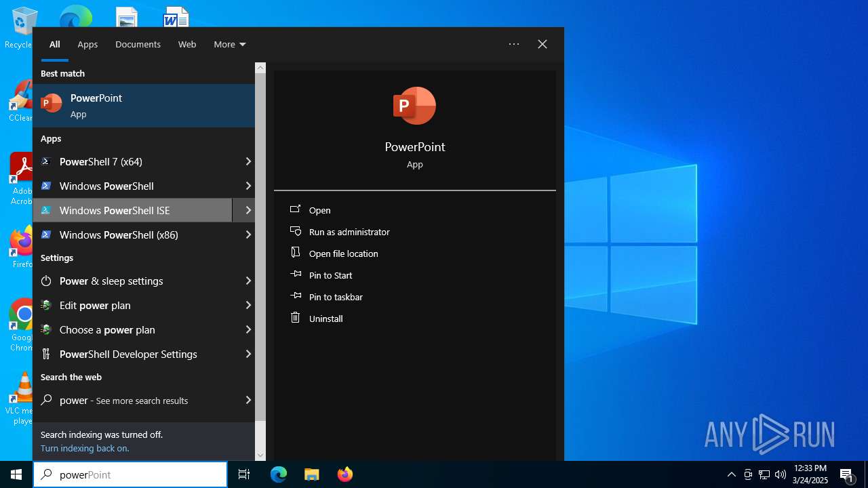
Task: Open notification center icon
Action: (x=846, y=474)
